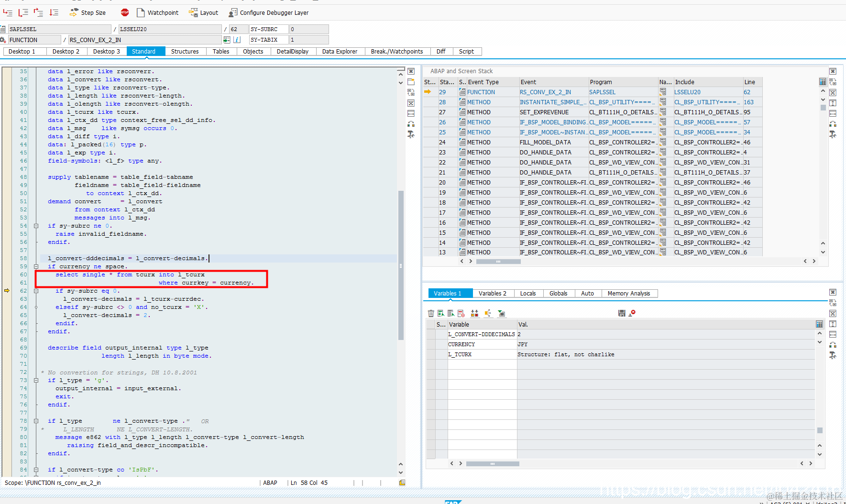Switch to the Variables 2 tab
Image resolution: width=846 pixels, height=504 pixels.
tap(493, 293)
